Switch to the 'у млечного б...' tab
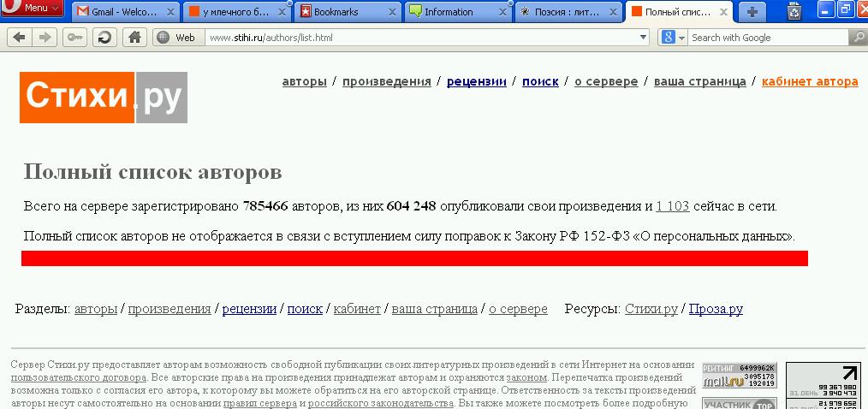Screen dimensions: 868x409 tap(236, 12)
